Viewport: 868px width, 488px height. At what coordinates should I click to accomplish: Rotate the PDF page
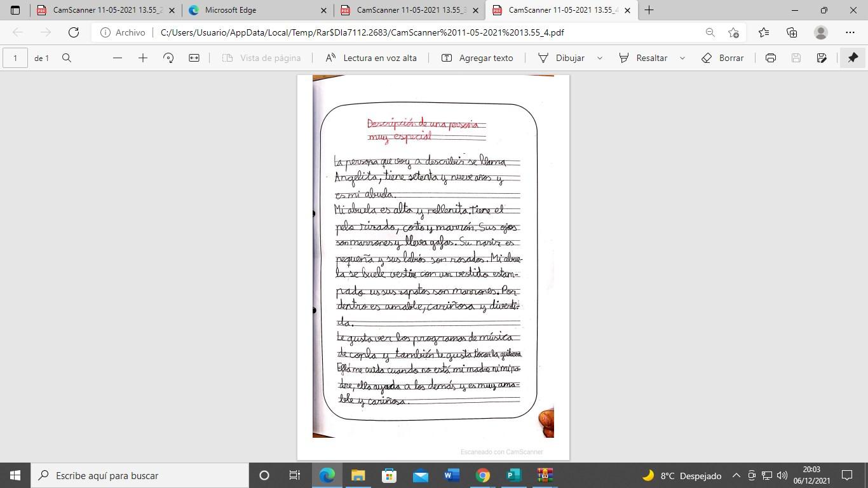coord(168,58)
